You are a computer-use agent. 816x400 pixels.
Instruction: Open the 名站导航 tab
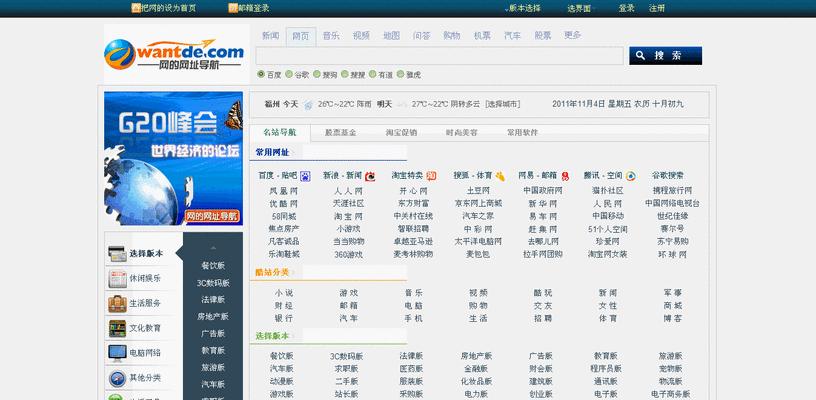(280, 133)
